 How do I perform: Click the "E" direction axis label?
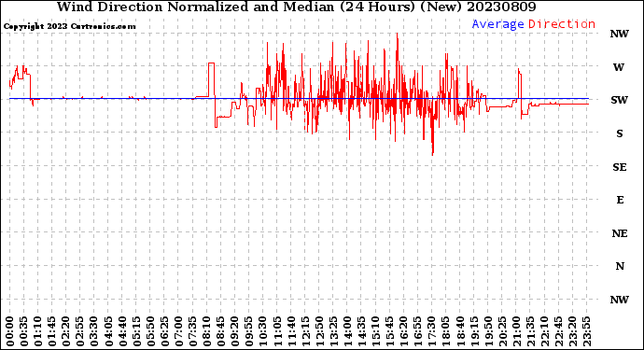[620, 200]
